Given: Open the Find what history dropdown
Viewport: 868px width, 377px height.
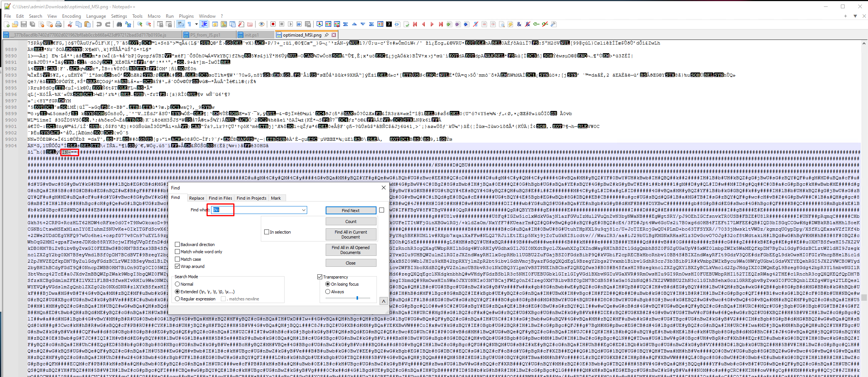Looking at the screenshot, I should click(303, 210).
